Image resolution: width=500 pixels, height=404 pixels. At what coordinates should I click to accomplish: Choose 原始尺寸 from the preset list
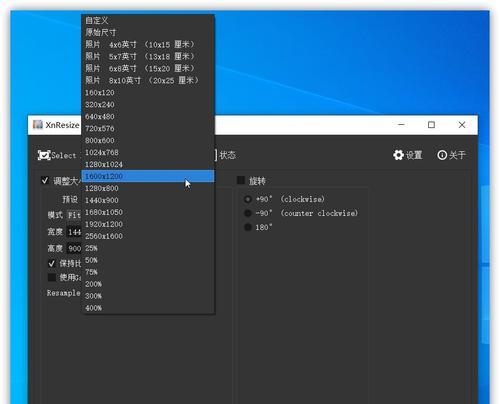148,33
